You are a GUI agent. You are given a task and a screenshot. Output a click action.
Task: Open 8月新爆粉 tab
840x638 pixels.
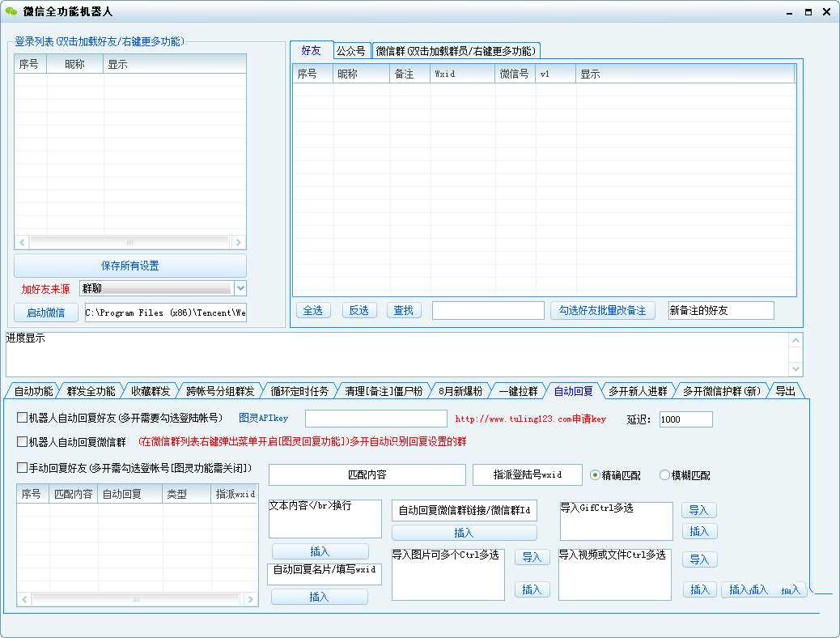460,391
